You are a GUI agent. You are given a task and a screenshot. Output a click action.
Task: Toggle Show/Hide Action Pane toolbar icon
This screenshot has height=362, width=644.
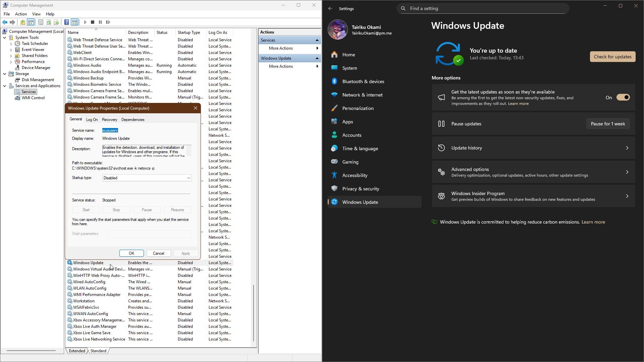pyautogui.click(x=75, y=22)
